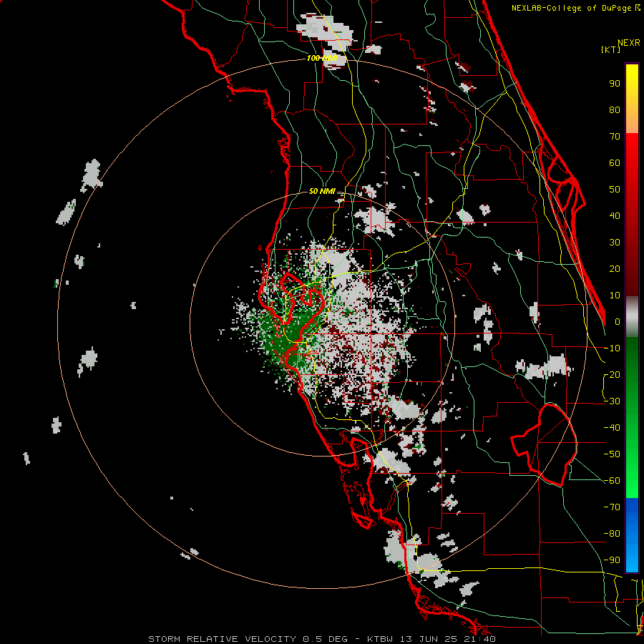Click the -60 scale value

pyautogui.click(x=612, y=481)
